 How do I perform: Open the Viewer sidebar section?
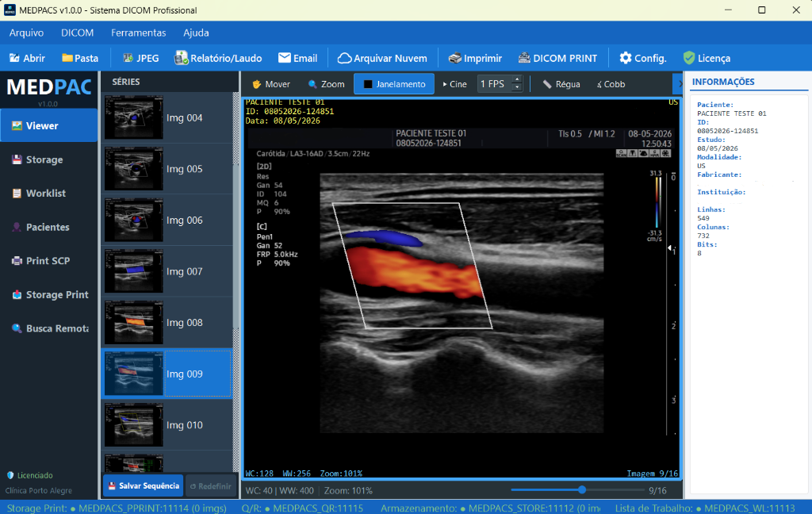(48, 125)
